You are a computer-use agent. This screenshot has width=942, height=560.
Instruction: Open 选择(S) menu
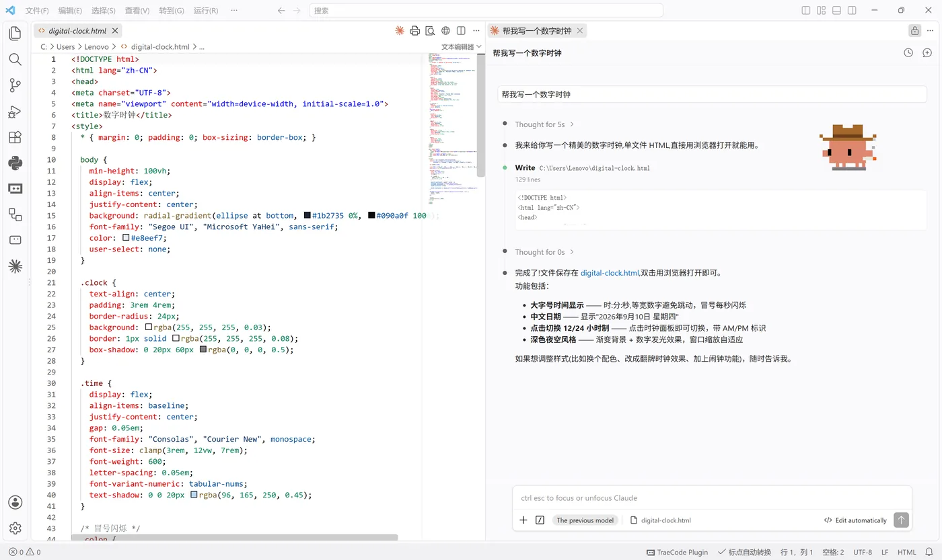(x=103, y=11)
